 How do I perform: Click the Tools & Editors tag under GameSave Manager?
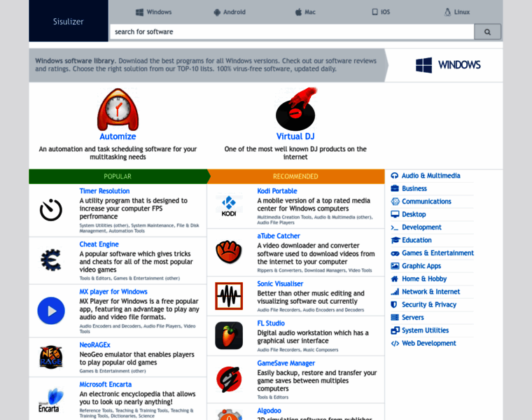click(x=273, y=398)
